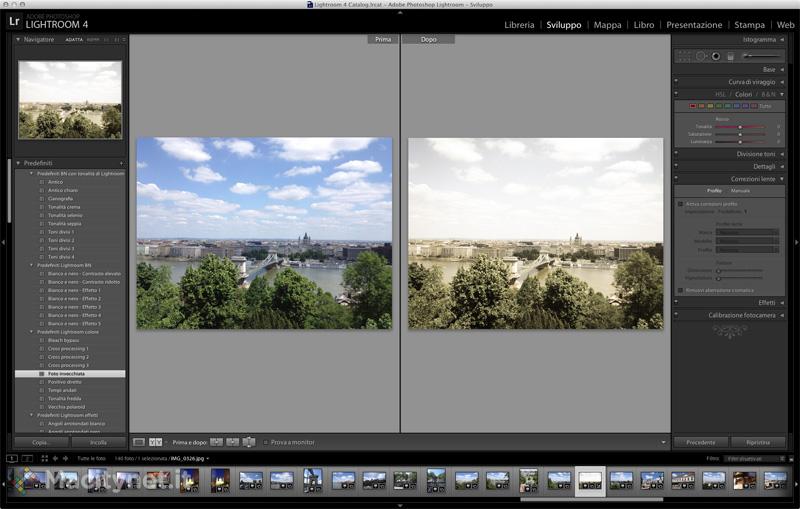Click the 'Copia...' button
800x509 pixels.
click(41, 442)
